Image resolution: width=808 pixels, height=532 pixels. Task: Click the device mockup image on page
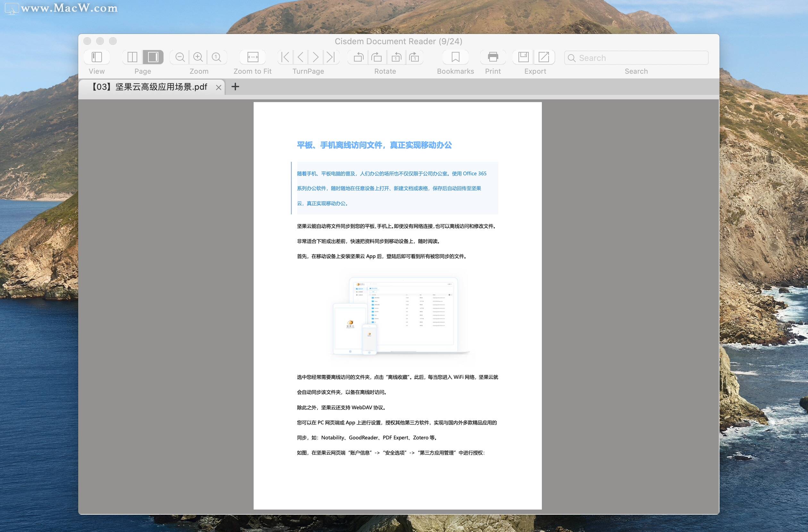400,316
